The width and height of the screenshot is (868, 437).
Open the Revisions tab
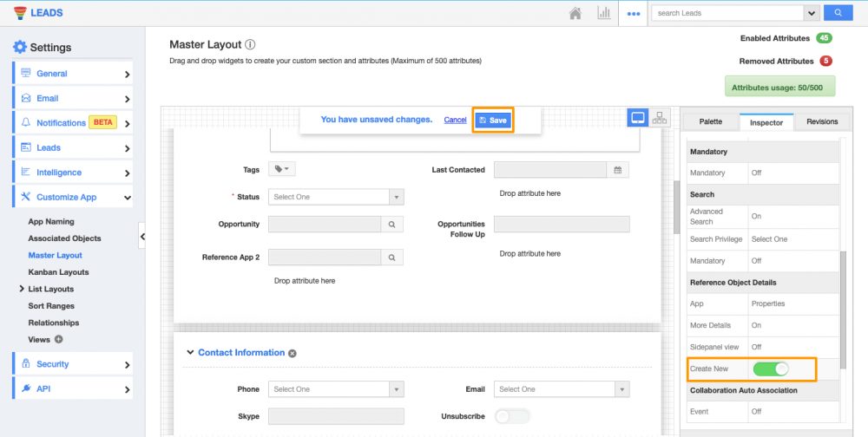tap(821, 122)
